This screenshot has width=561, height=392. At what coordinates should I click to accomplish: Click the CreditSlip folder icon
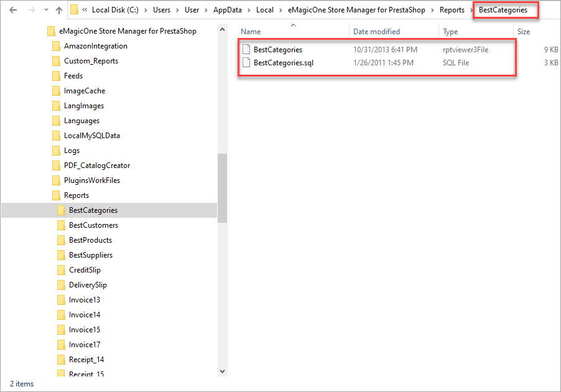[x=61, y=270]
